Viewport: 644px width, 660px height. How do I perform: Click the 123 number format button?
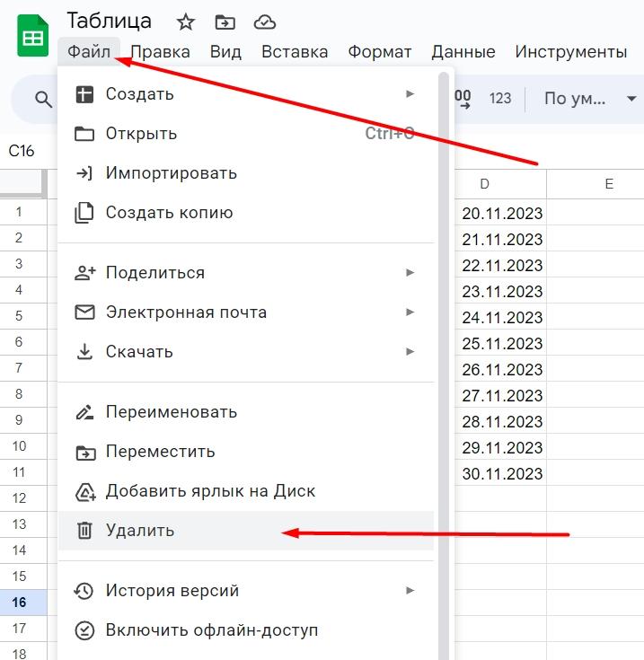click(x=500, y=99)
